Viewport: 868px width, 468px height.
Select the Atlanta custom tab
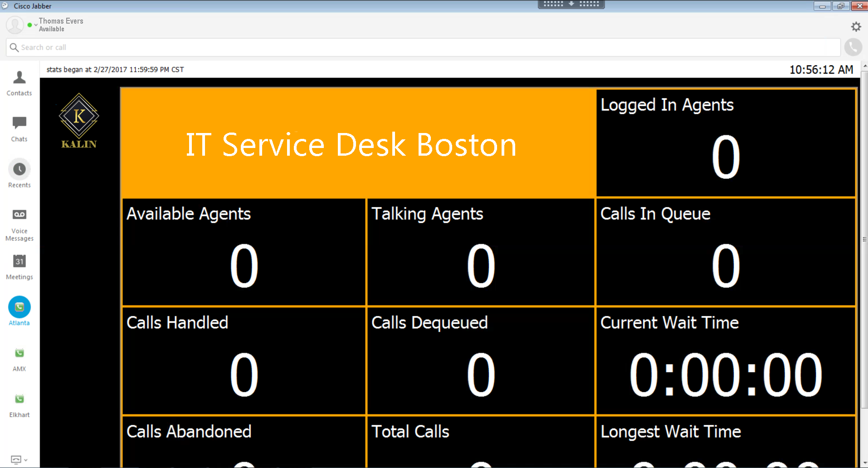point(20,311)
